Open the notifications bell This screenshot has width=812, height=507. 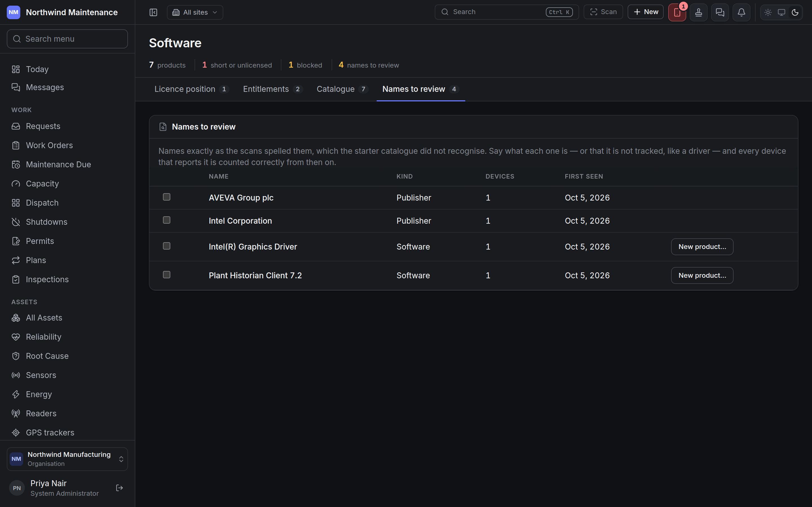pyautogui.click(x=741, y=12)
